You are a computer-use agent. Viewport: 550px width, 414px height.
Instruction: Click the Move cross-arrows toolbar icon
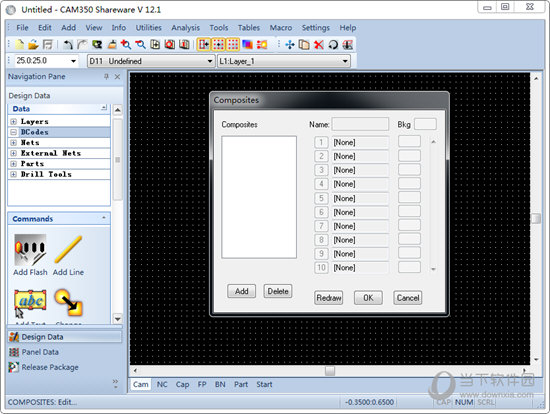click(290, 45)
